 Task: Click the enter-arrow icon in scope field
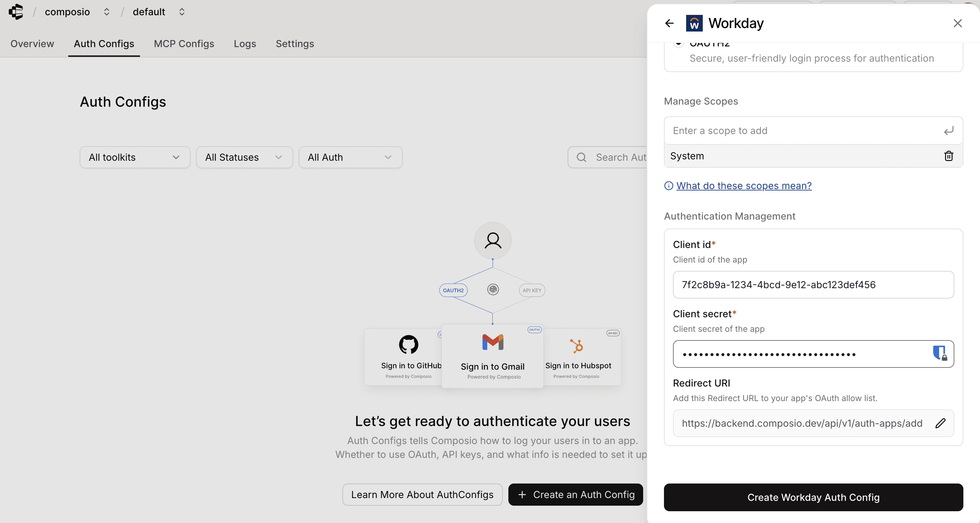tap(948, 131)
